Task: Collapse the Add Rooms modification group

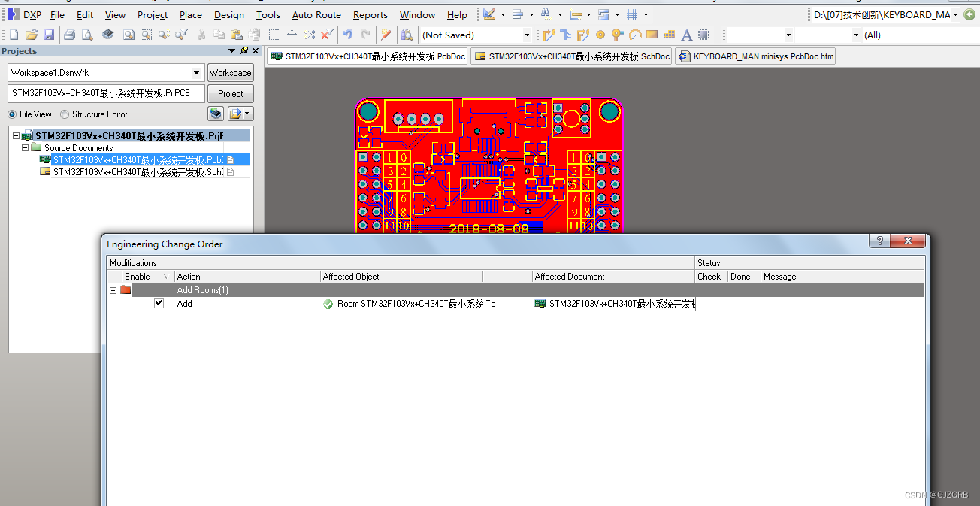Action: point(113,289)
